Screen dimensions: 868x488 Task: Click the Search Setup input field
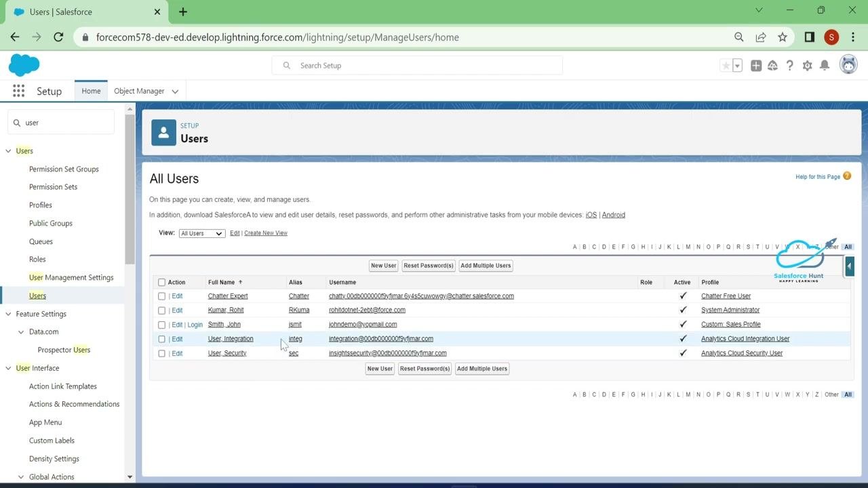pos(417,66)
